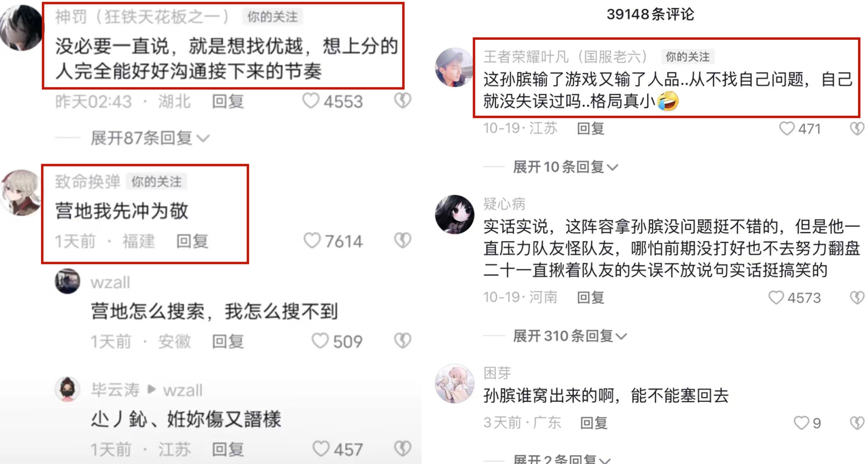The width and height of the screenshot is (868, 464).
Task: Like 王者荣耀叶凡's comment with 471 likes
Action: 786,129
